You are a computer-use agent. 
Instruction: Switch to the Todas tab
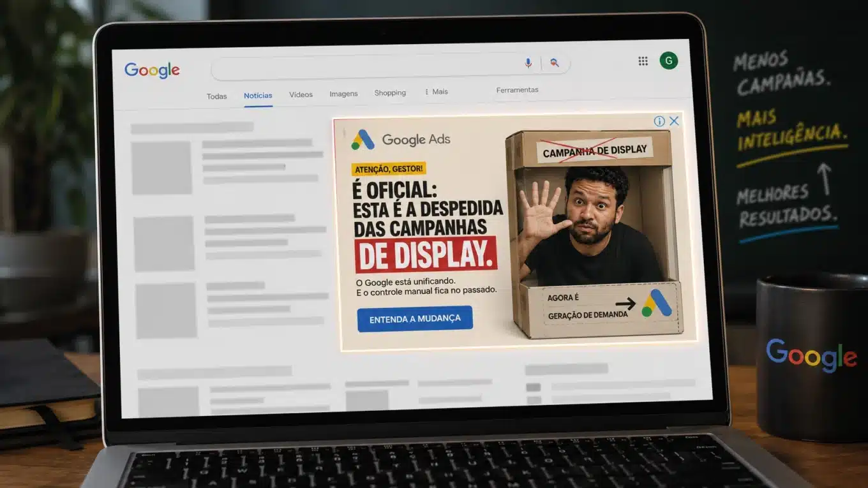pos(217,96)
